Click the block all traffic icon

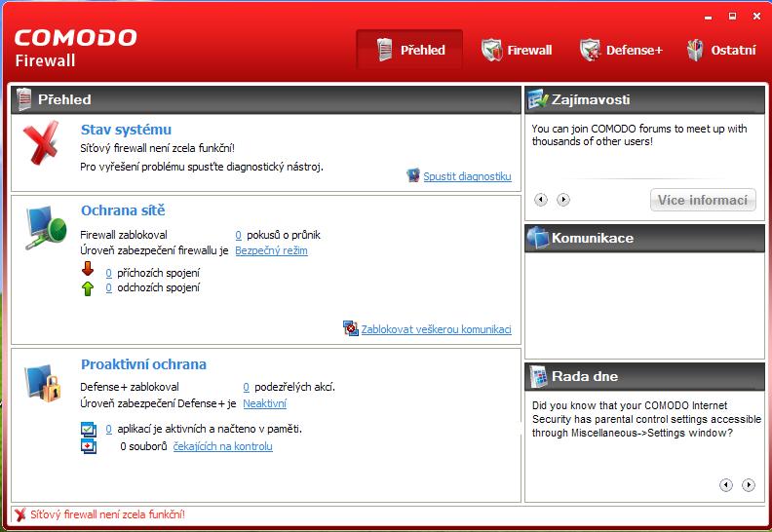click(x=351, y=328)
